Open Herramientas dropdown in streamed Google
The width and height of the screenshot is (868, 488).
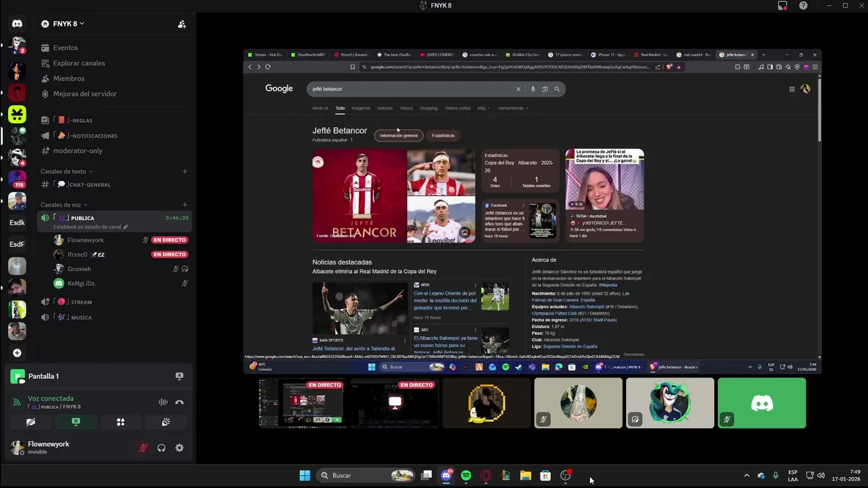(x=513, y=108)
